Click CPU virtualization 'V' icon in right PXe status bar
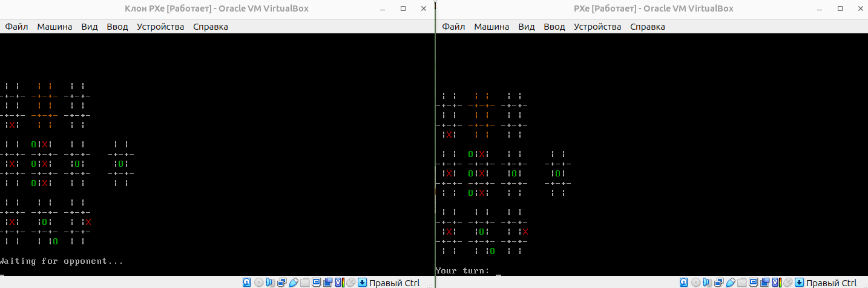The height and width of the screenshot is (288, 868). point(776,283)
